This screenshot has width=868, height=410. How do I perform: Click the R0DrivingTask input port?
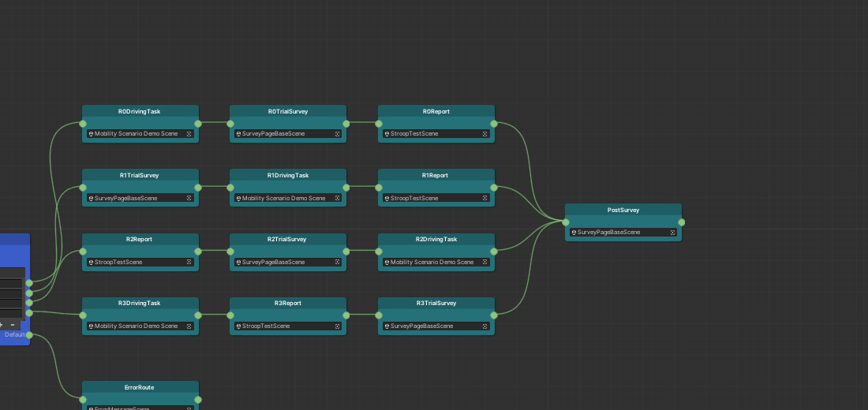pos(83,124)
